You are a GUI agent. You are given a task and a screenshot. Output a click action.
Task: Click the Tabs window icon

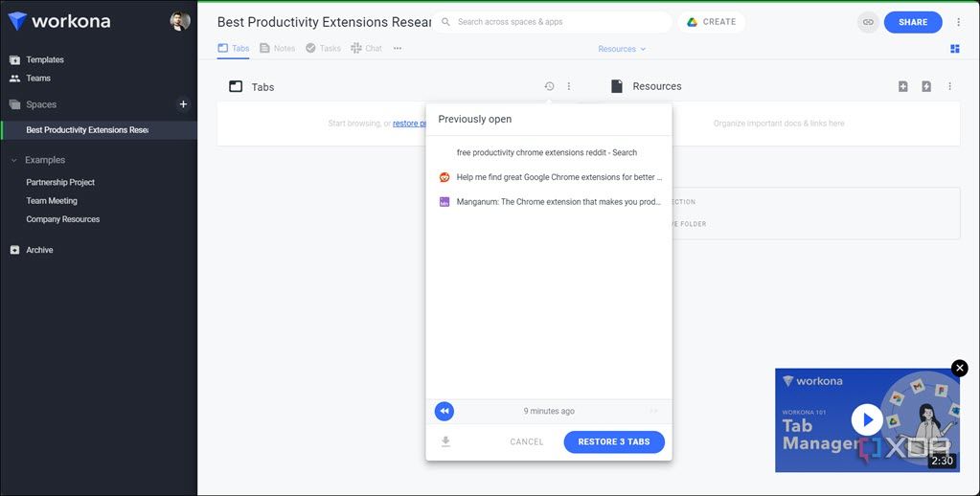point(236,87)
